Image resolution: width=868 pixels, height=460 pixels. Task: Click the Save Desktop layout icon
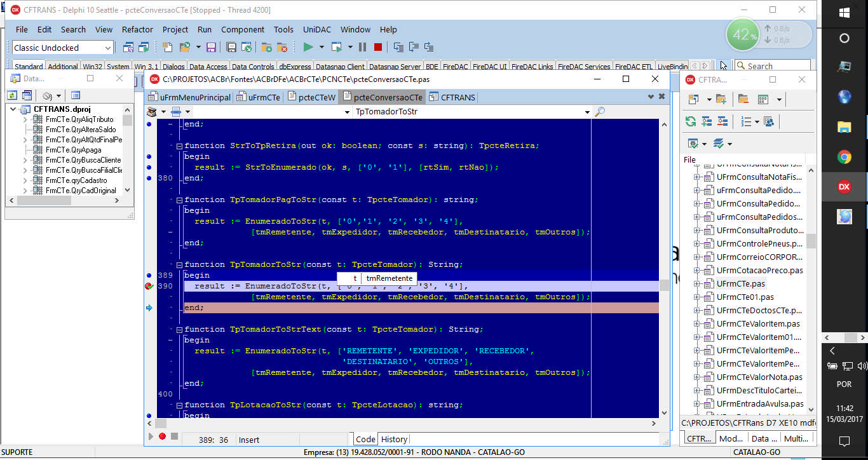pyautogui.click(x=128, y=47)
